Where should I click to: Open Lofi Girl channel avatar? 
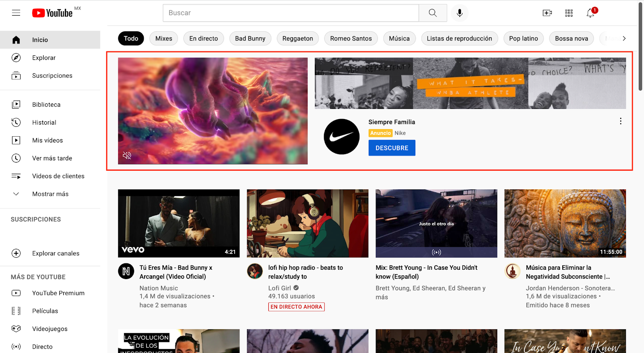coord(255,271)
